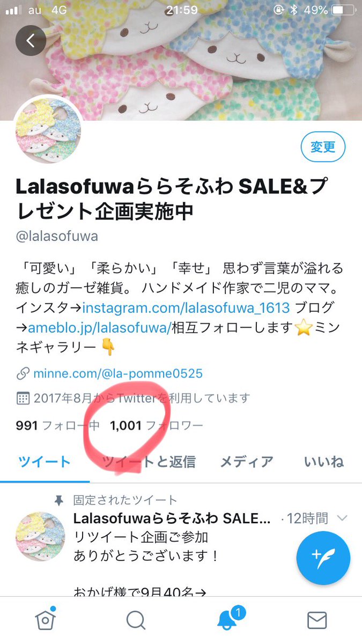362x644 pixels.
Task: View the 1,001 フォロワー list
Action: [x=157, y=426]
